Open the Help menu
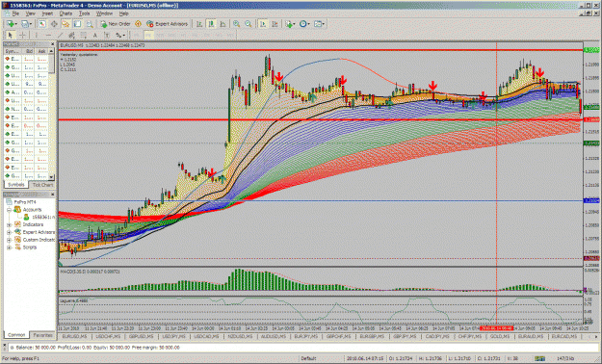The image size is (602, 364). pos(123,13)
